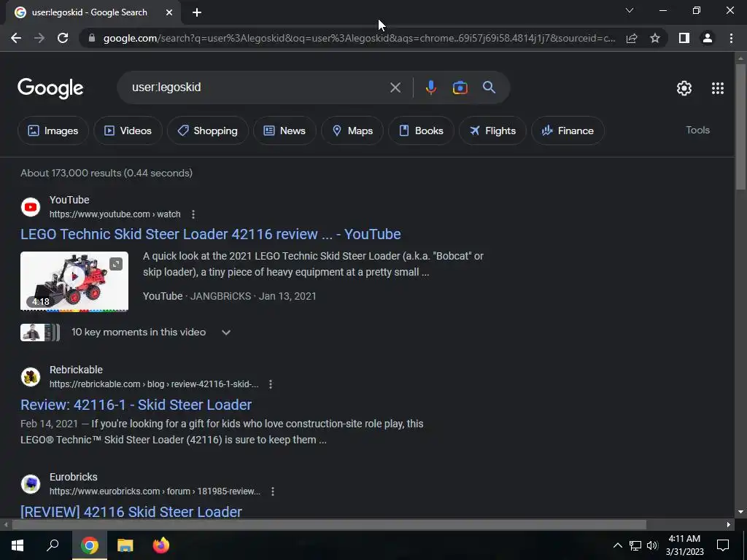Click the share page icon in address bar
Viewport: 747px width, 560px height.
pos(632,38)
